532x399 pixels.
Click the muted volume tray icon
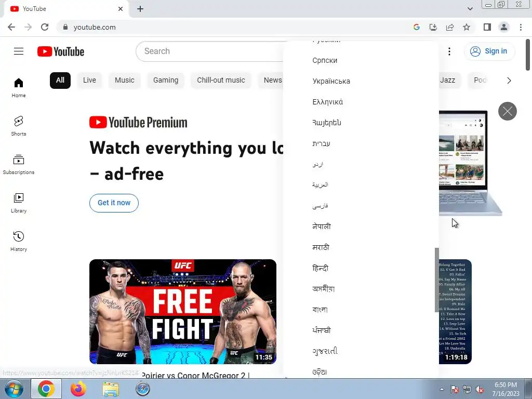[480, 390]
